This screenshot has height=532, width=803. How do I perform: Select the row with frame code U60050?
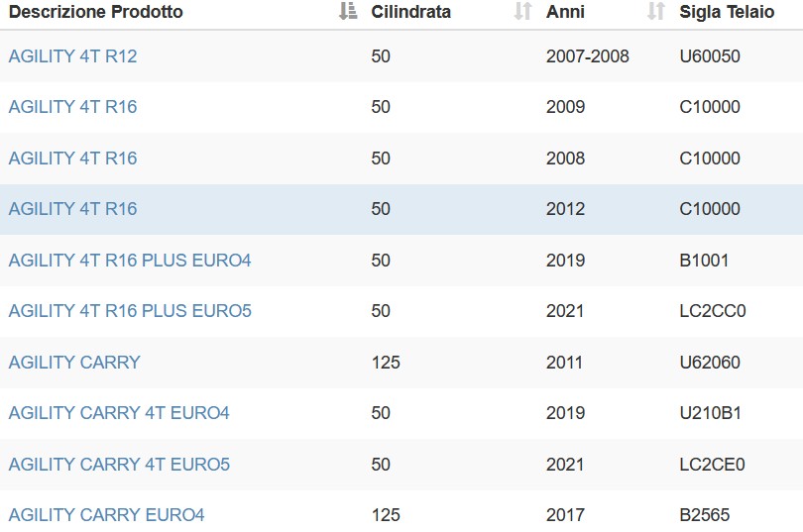tap(401, 56)
